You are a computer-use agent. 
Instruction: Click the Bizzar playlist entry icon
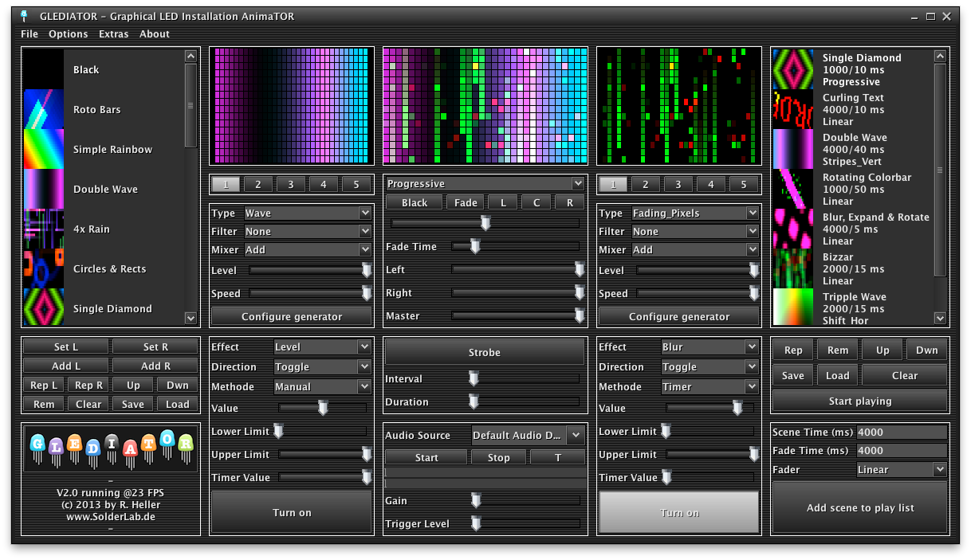pyautogui.click(x=792, y=268)
